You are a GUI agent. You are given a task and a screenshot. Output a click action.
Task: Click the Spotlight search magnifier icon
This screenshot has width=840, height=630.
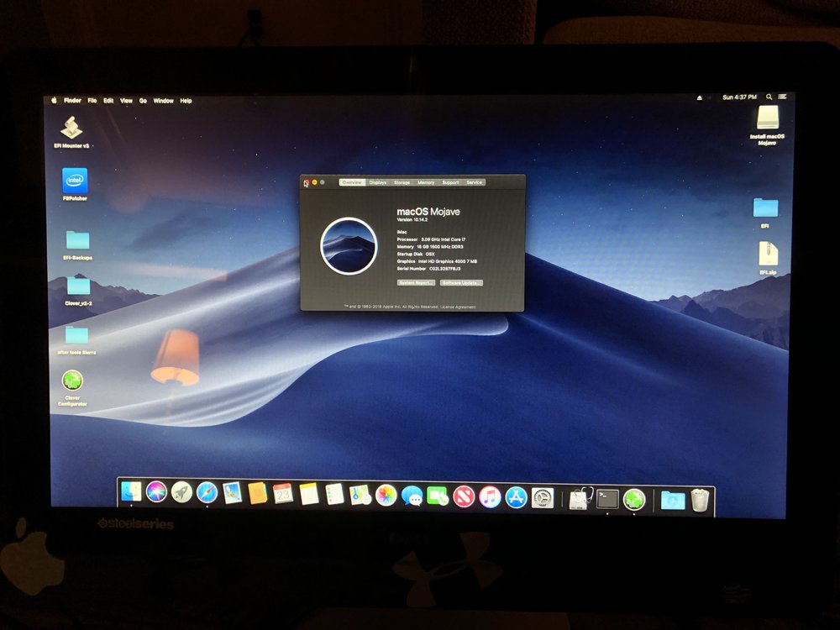[x=769, y=97]
